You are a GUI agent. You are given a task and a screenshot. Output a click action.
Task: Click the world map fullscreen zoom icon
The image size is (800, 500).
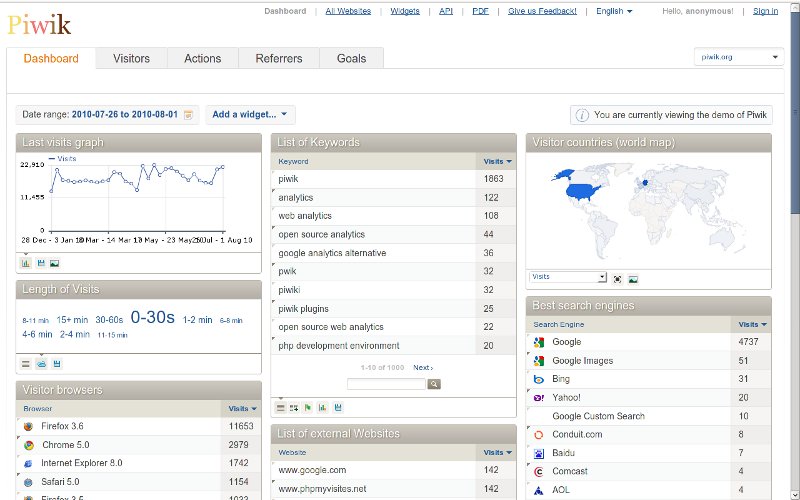pos(617,278)
